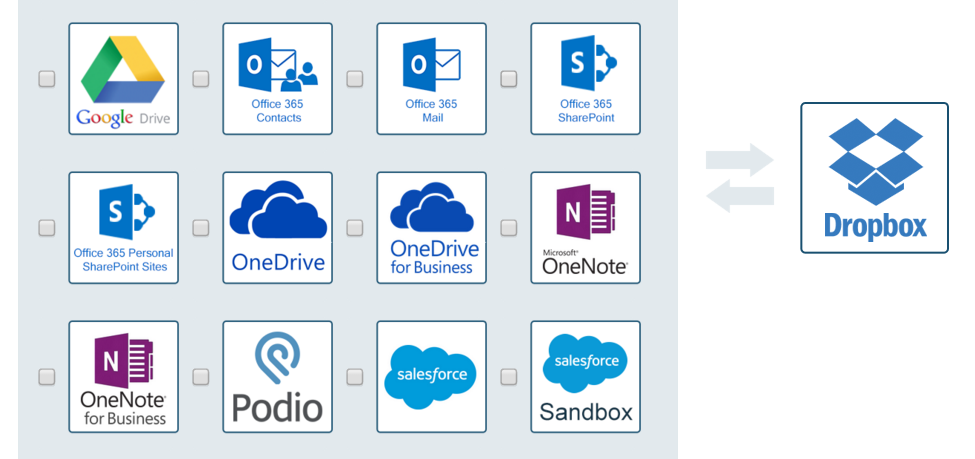Choose the Office 365 Mail tile

click(x=432, y=78)
